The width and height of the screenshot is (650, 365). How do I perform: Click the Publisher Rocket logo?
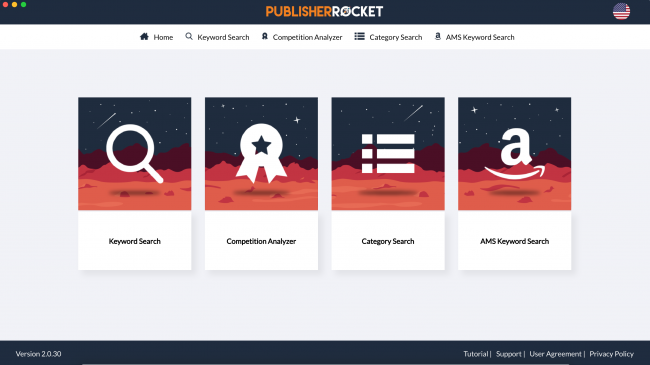[x=325, y=12]
